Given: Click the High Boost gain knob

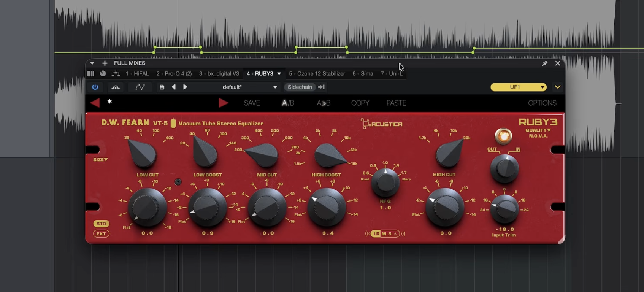Looking at the screenshot, I should 327,208.
